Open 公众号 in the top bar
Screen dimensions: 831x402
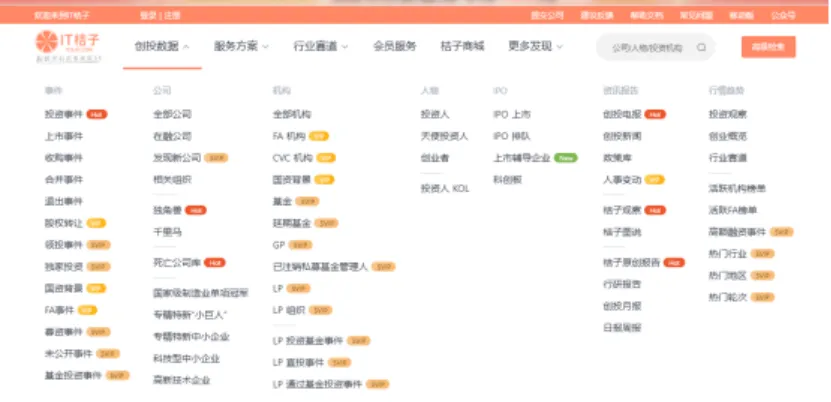point(783,15)
